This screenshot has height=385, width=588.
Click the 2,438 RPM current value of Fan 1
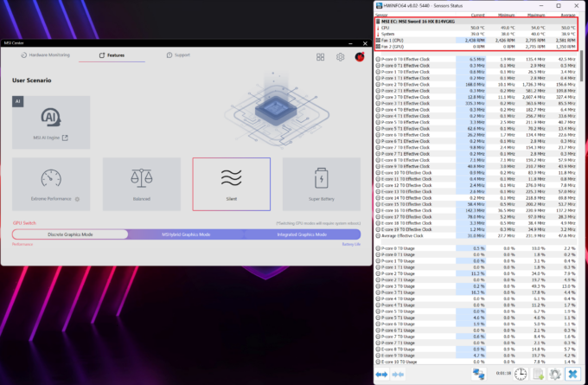[x=475, y=40]
